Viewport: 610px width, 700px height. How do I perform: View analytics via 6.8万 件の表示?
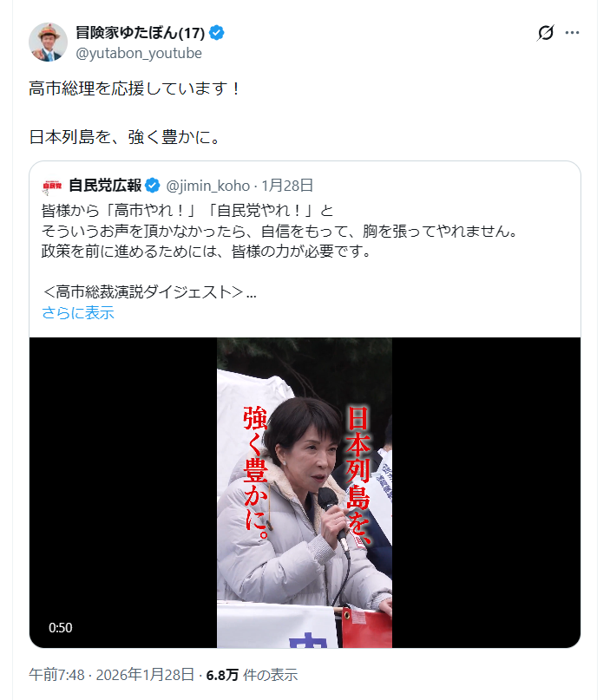pyautogui.click(x=252, y=675)
